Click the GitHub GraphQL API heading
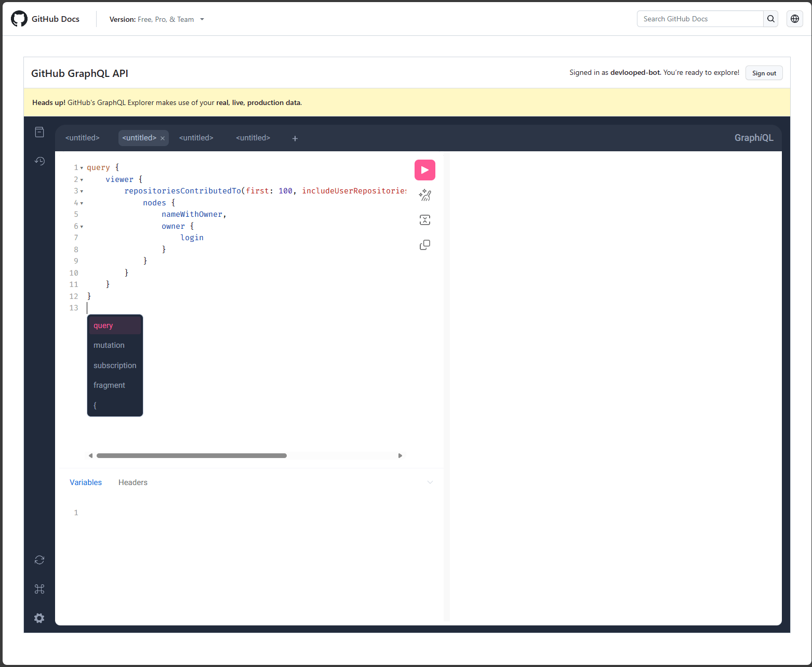 [x=79, y=73]
